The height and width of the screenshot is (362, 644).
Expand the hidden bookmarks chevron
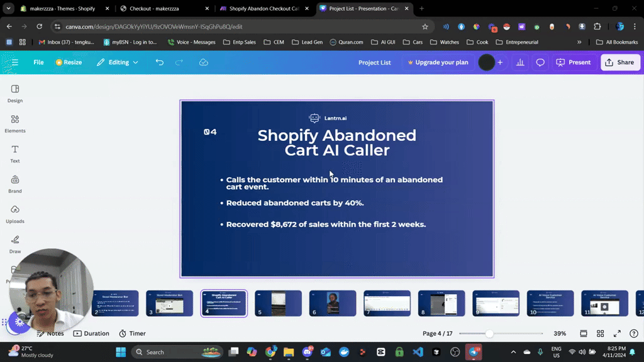point(579,41)
